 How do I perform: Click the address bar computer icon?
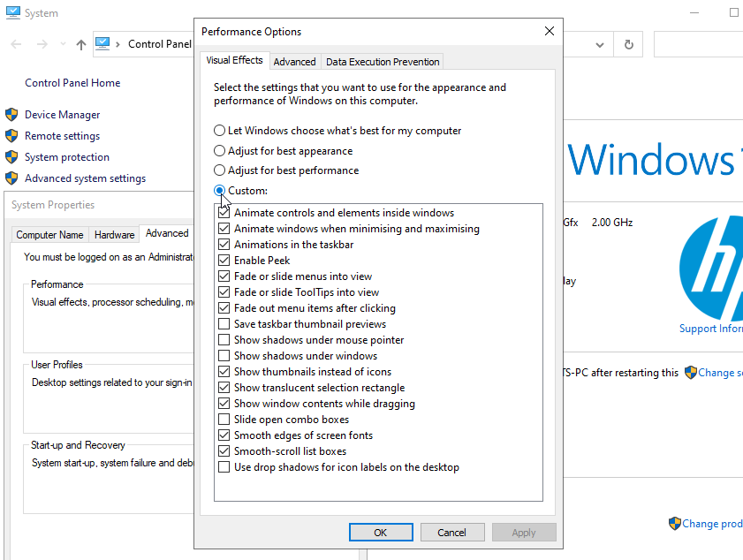pos(102,44)
